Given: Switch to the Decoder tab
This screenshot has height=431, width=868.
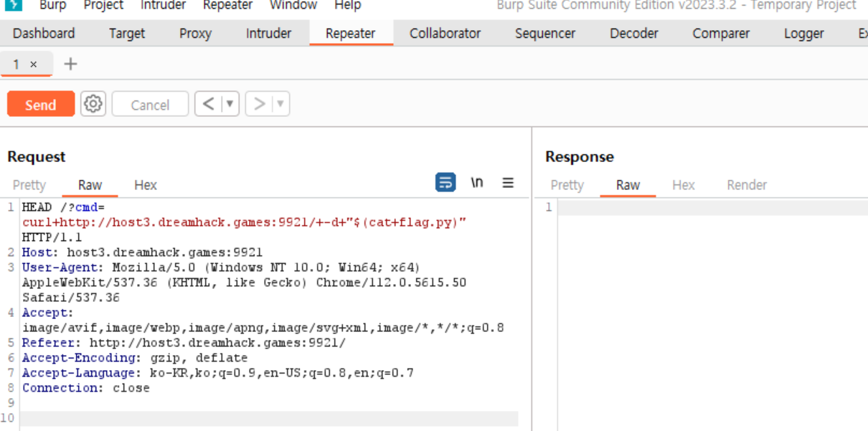Looking at the screenshot, I should 634,33.
